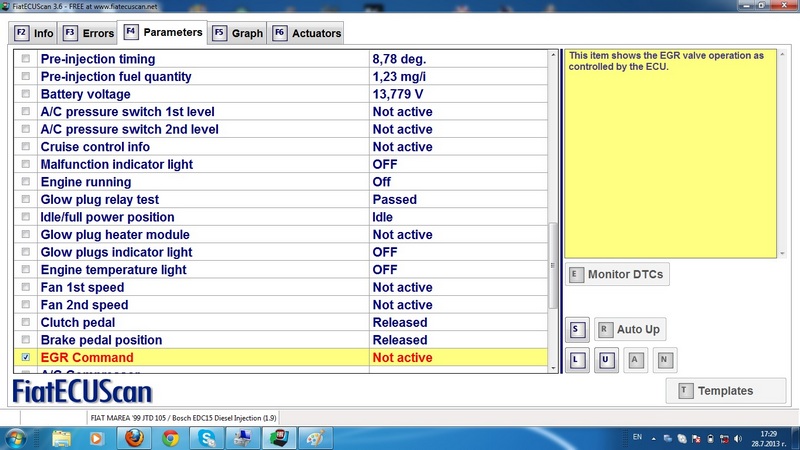Check the Battery voltage parameter box

pyautogui.click(x=26, y=94)
